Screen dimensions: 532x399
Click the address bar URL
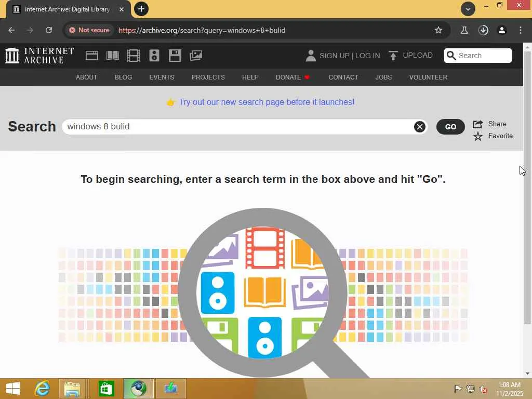[202, 30]
